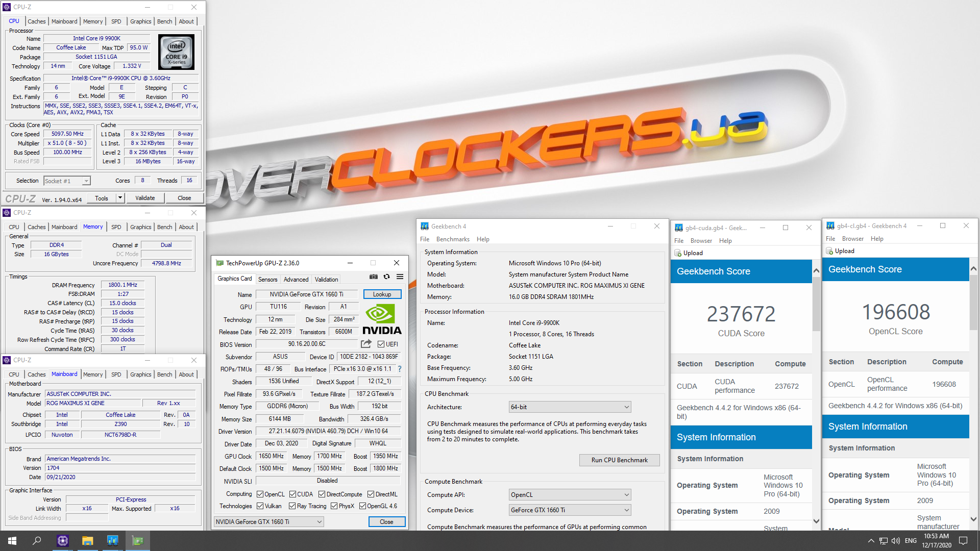980x551 pixels.
Task: Click the GPU-Z screenshot camera icon
Action: click(x=374, y=277)
